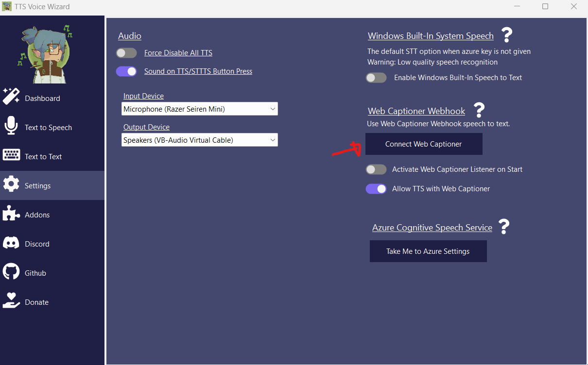Image resolution: width=588 pixels, height=365 pixels.
Task: Open the Text to Speech page
Action: (x=52, y=127)
